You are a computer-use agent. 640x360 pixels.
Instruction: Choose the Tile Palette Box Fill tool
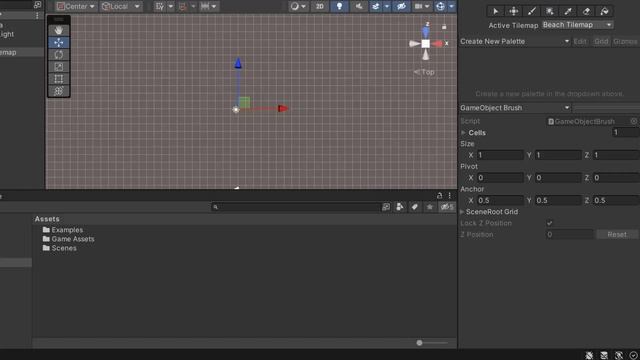tap(550, 11)
